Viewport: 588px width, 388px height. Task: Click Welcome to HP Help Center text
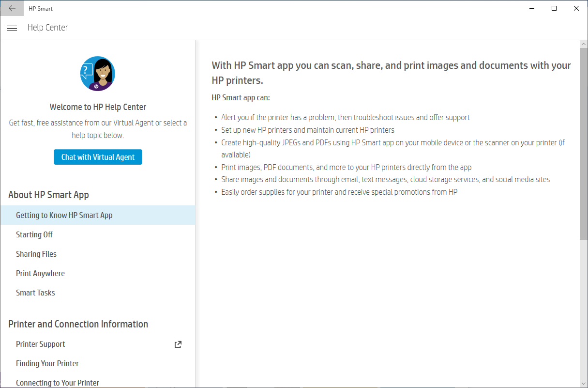tap(98, 107)
